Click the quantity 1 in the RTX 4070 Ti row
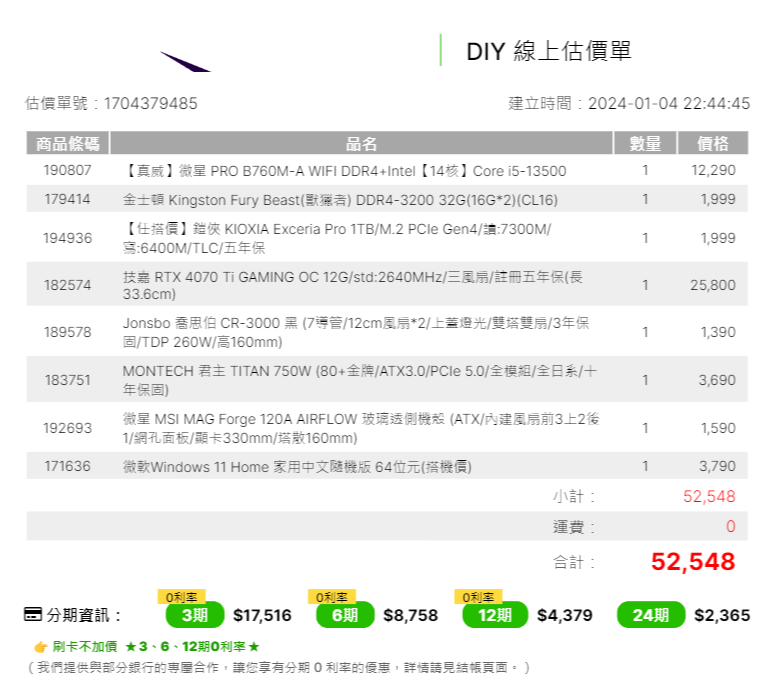This screenshot has height=700, width=775. point(645,285)
